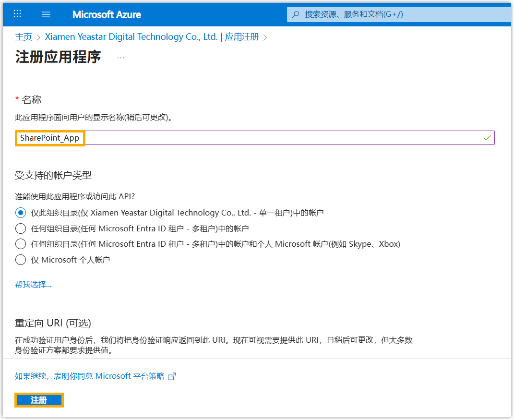Click the search magnifier icon

(x=296, y=14)
